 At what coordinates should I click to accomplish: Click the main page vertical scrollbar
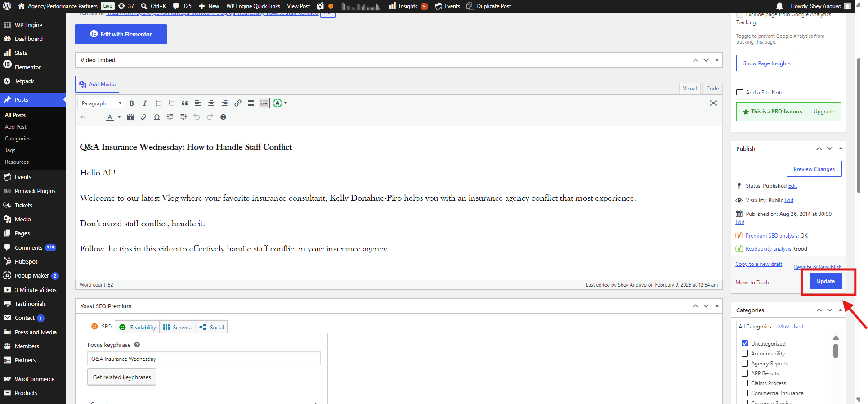[858, 126]
